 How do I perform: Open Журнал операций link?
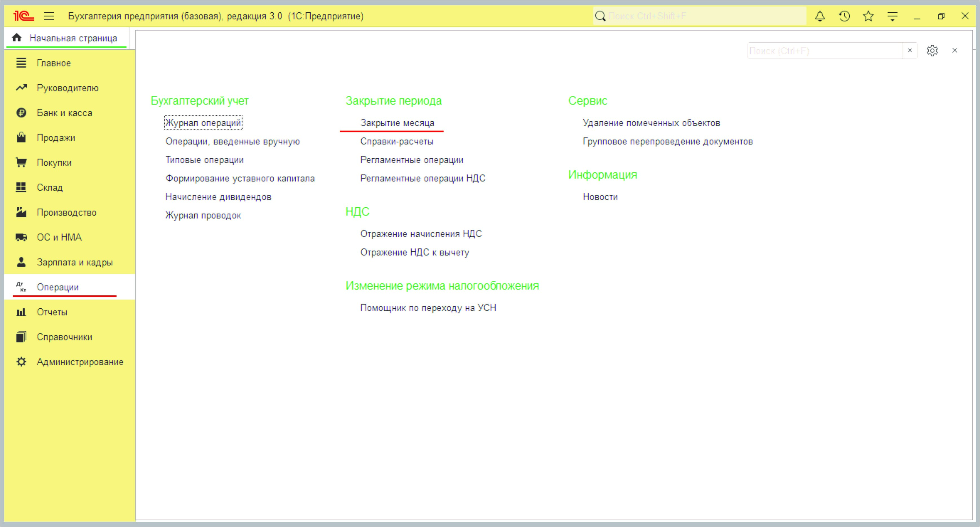pos(203,123)
